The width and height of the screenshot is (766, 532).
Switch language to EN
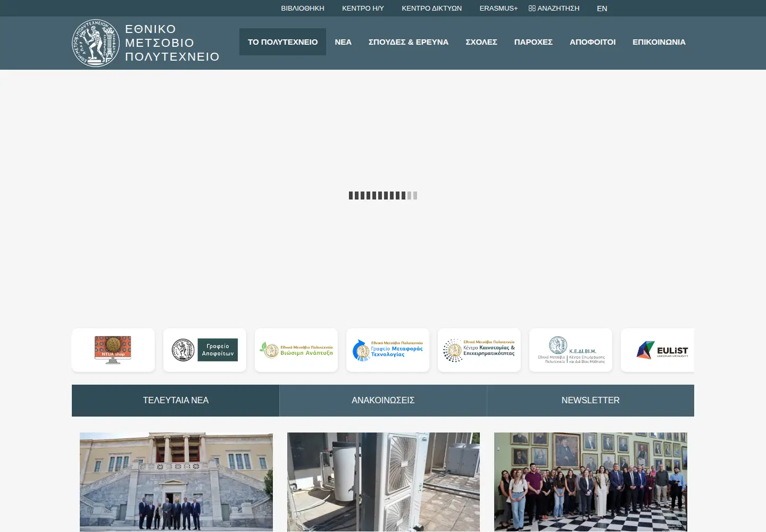click(x=602, y=9)
